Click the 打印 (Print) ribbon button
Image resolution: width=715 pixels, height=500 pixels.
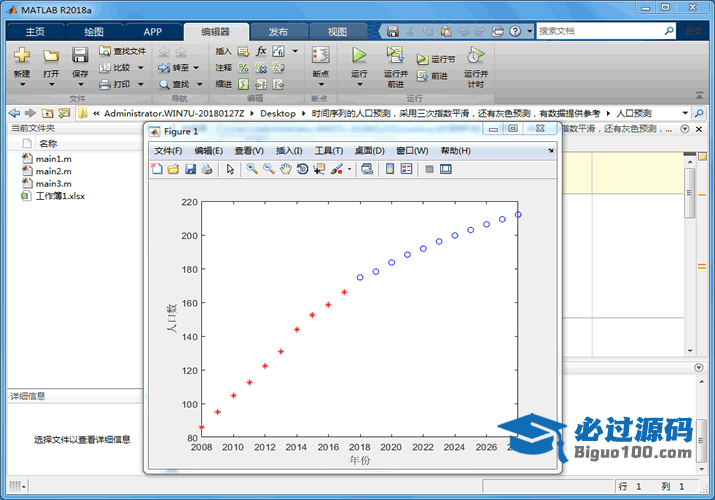coord(116,84)
